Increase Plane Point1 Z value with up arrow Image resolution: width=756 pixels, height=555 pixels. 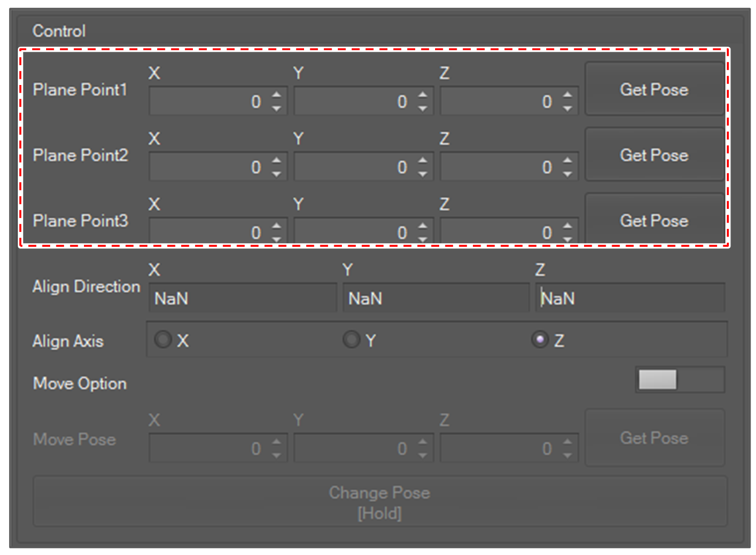(x=567, y=95)
